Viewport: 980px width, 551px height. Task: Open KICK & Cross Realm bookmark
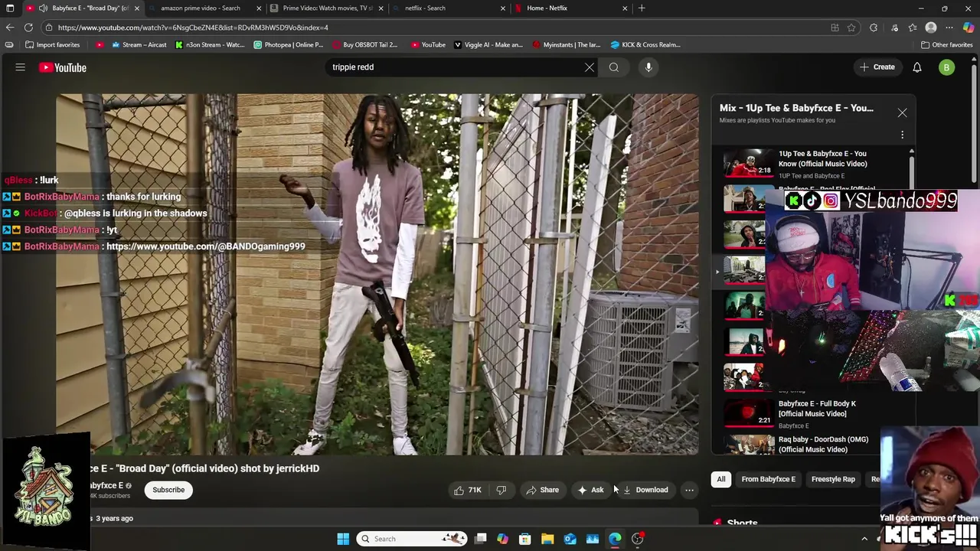[x=644, y=45]
